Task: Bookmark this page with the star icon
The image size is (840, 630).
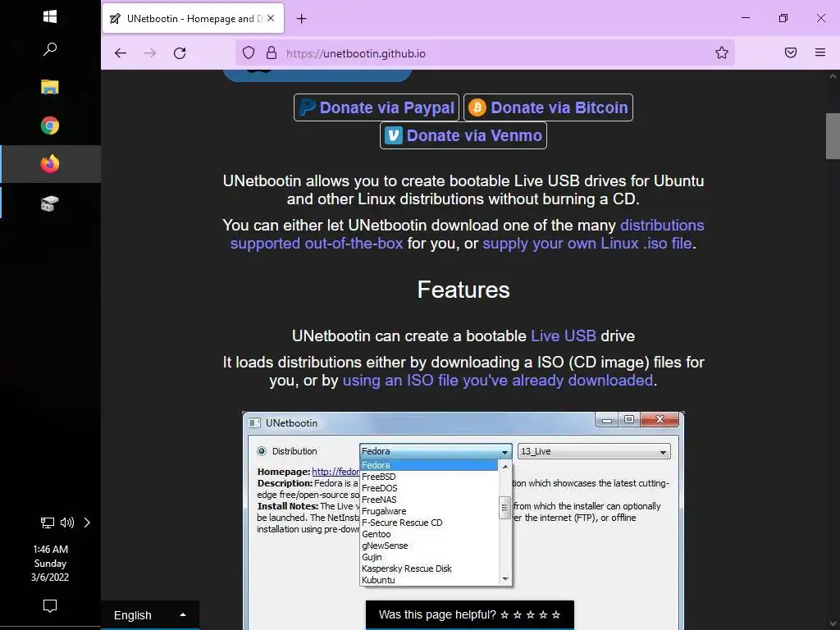Action: 722,52
